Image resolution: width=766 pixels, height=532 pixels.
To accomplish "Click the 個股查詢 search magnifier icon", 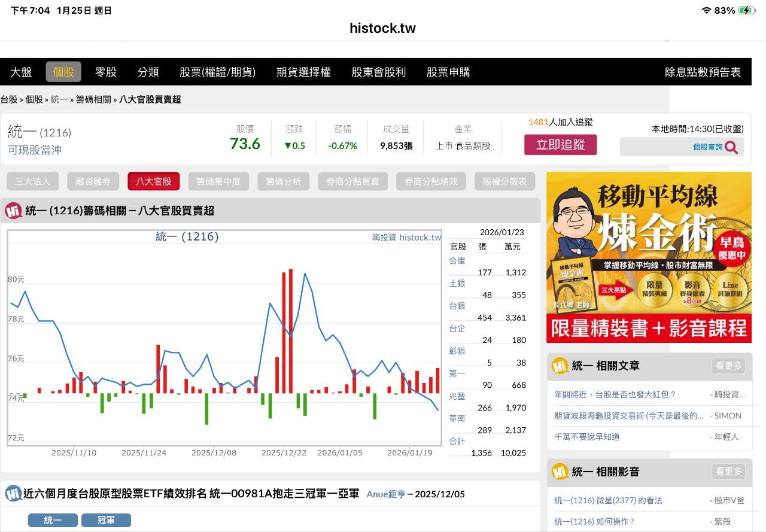I will click(x=731, y=147).
